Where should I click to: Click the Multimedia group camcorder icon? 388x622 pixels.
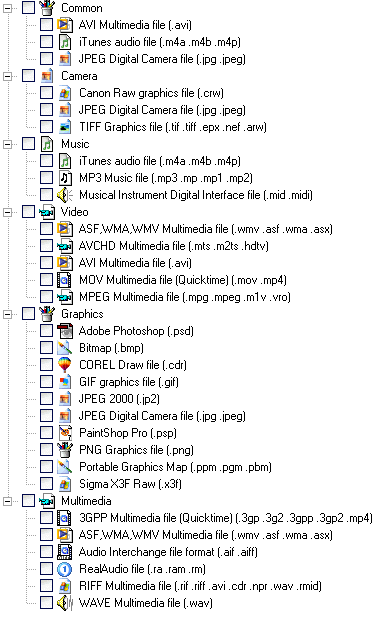[47, 501]
